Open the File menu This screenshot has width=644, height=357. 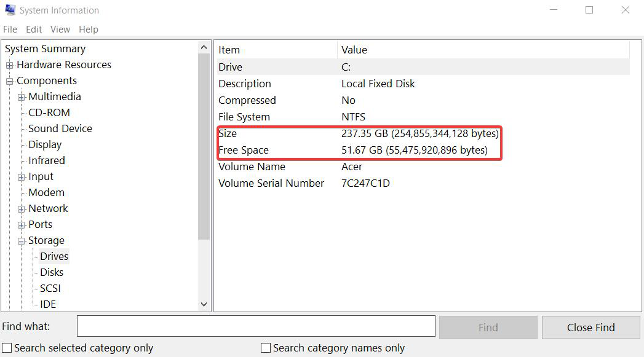coord(10,29)
